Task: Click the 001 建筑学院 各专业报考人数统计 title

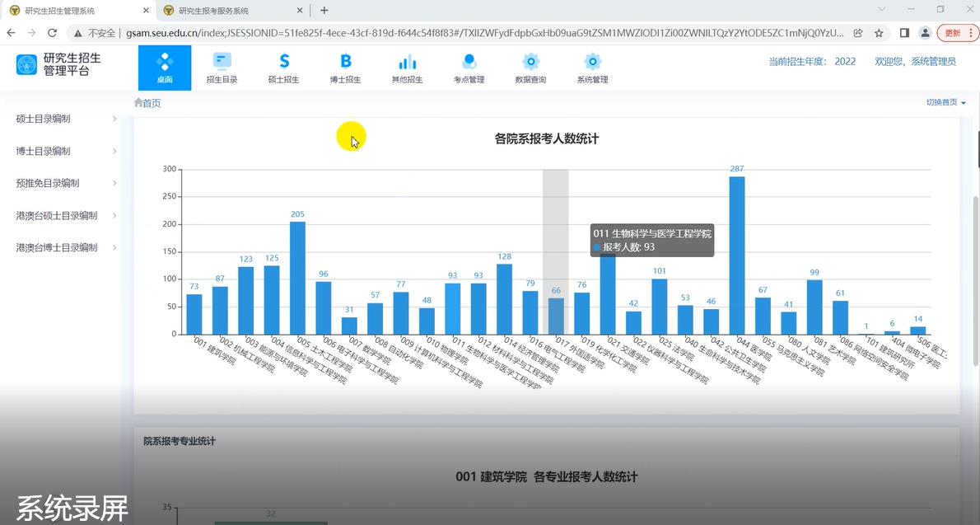Action: pyautogui.click(x=547, y=477)
